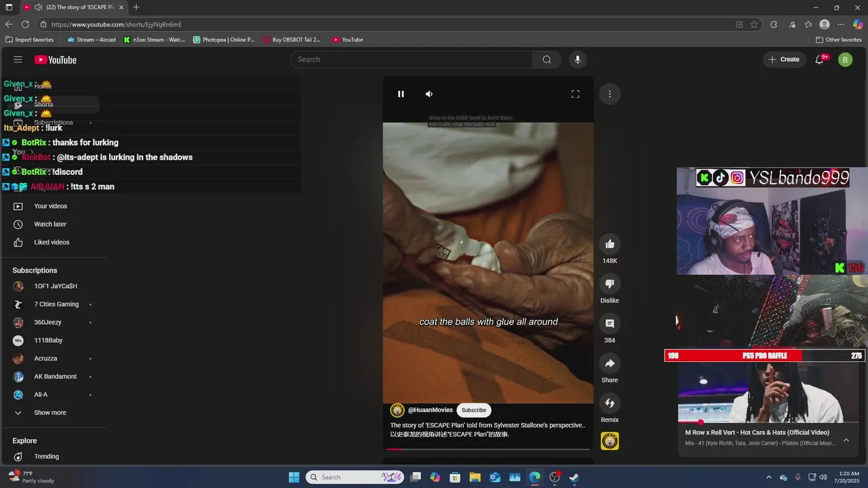
Task: Show hidden system tray icons
Action: [768, 477]
